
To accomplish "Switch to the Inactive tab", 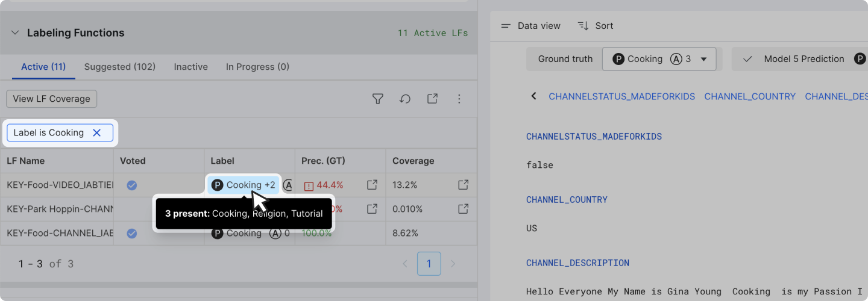I will (x=190, y=67).
